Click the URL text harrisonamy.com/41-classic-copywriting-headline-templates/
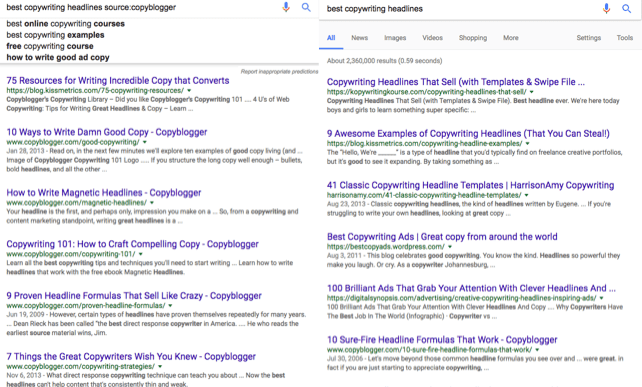The width and height of the screenshot is (642, 387). click(x=424, y=195)
